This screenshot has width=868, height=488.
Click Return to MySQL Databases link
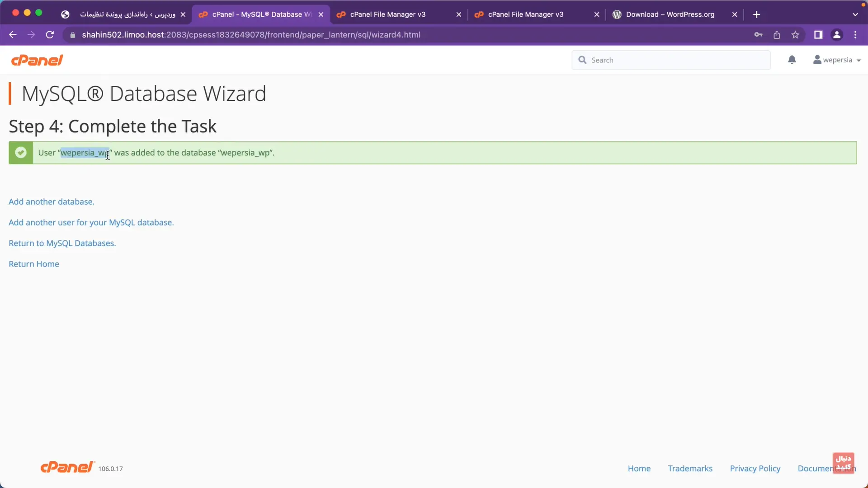pos(62,243)
